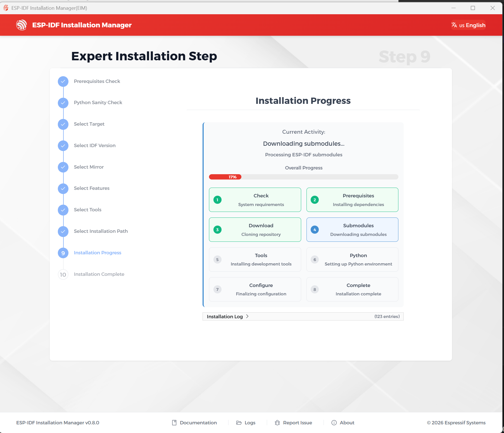Go to the Select IDF Version step
This screenshot has height=433, width=504.
[95, 145]
